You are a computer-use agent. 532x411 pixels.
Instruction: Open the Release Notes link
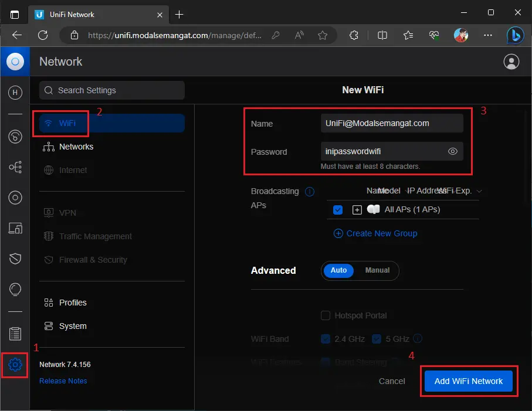click(x=63, y=381)
